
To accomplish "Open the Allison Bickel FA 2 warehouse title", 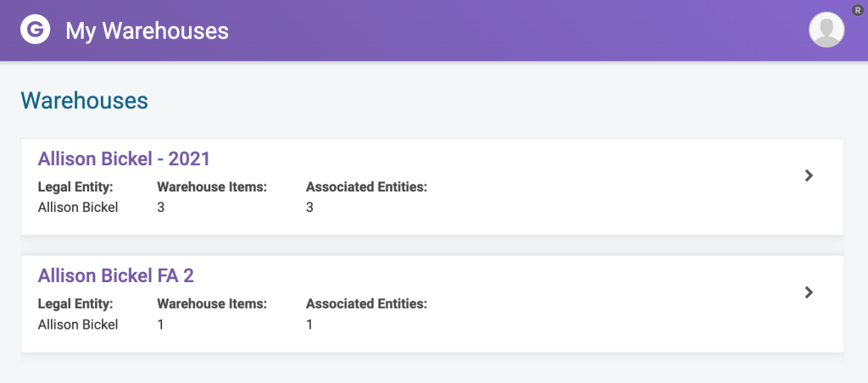I will (115, 275).
